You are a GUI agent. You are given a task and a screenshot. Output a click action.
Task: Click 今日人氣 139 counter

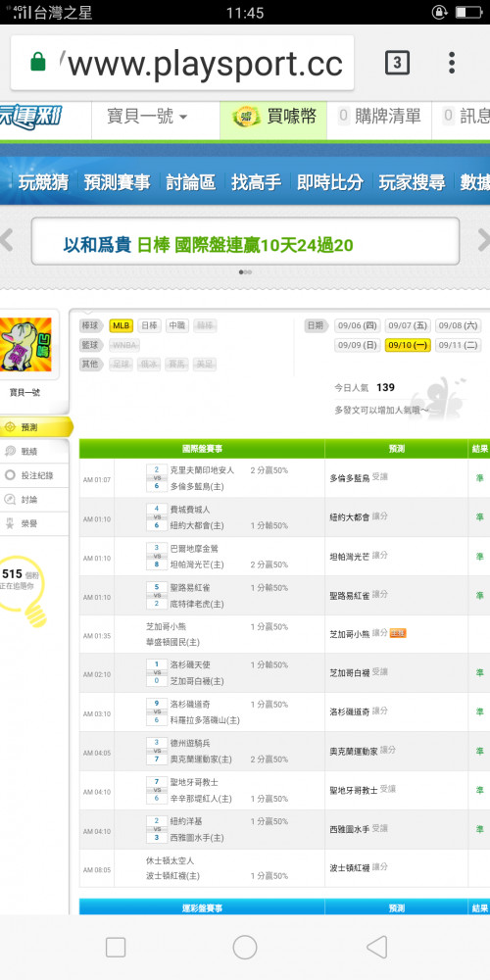365,387
